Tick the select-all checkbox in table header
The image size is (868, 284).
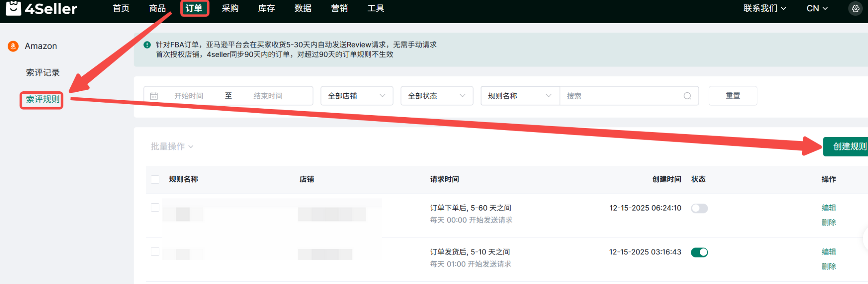coord(155,180)
